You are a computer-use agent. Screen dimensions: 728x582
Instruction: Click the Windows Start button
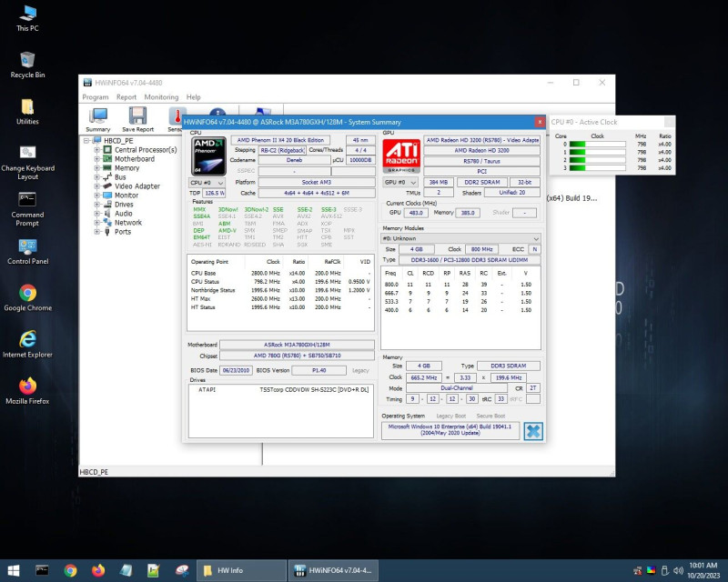[x=14, y=570]
